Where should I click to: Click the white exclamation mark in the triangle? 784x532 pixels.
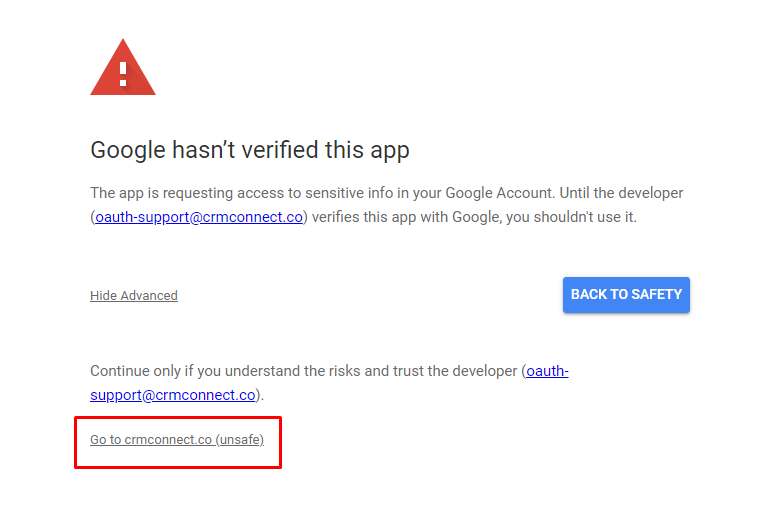click(123, 73)
